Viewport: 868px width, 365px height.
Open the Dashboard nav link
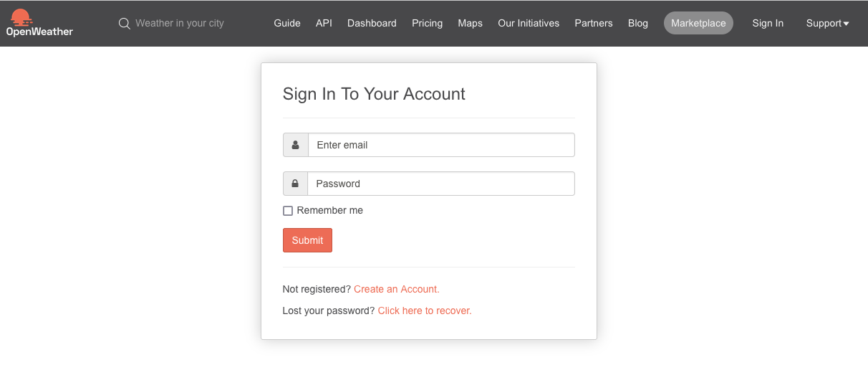[372, 23]
